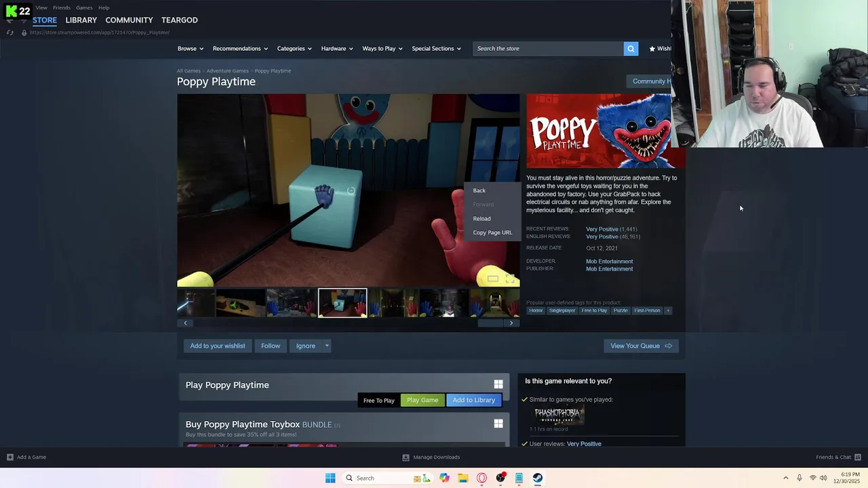Open File Explorer from the taskbar
The height and width of the screenshot is (488, 868).
point(463,478)
